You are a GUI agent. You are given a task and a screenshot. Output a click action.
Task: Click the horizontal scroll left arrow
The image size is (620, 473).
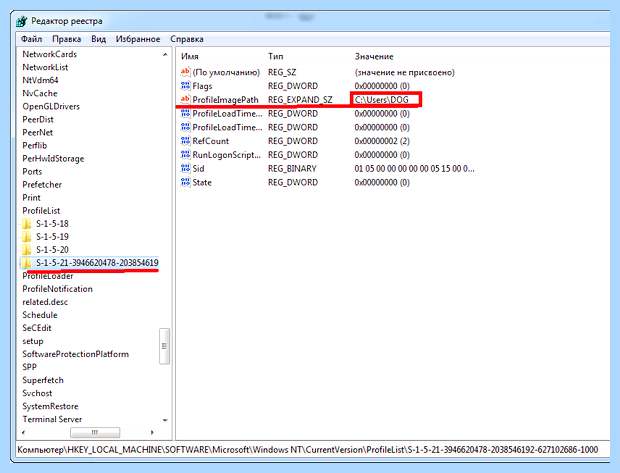24,432
